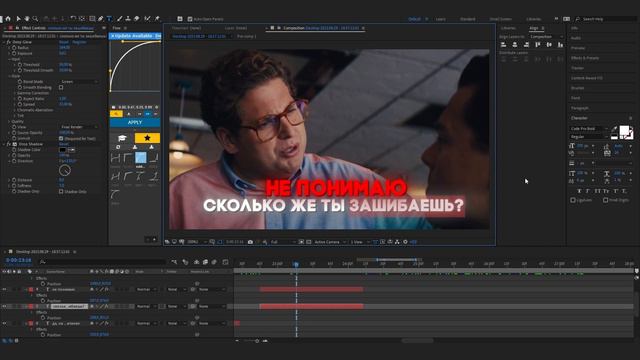Hide the bottom text layer eye

point(4,323)
